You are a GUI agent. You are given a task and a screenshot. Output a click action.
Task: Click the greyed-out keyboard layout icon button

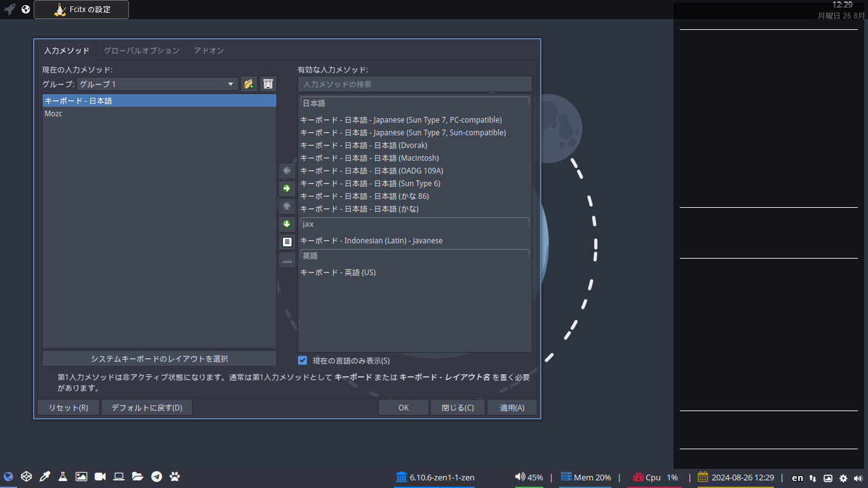coord(287,260)
